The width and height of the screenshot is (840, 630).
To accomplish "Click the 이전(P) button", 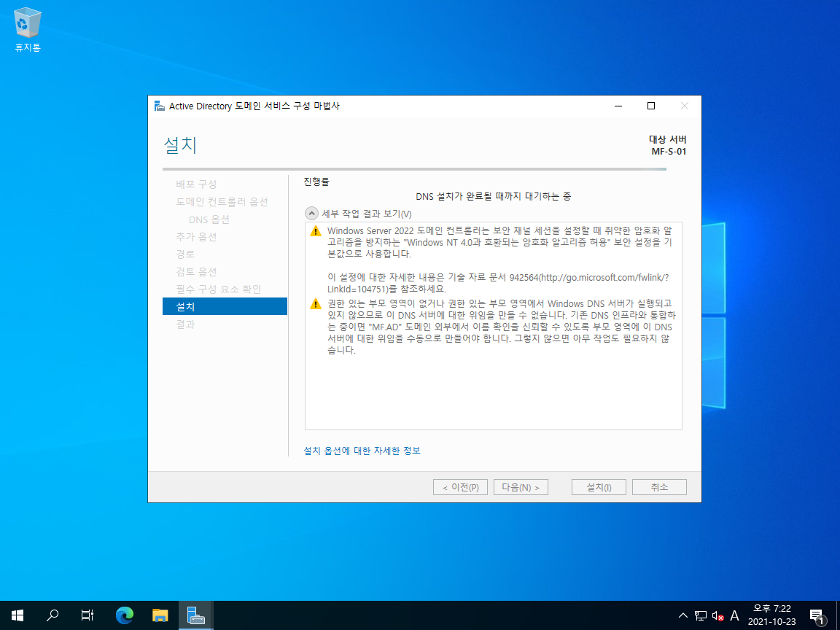I will point(460,488).
